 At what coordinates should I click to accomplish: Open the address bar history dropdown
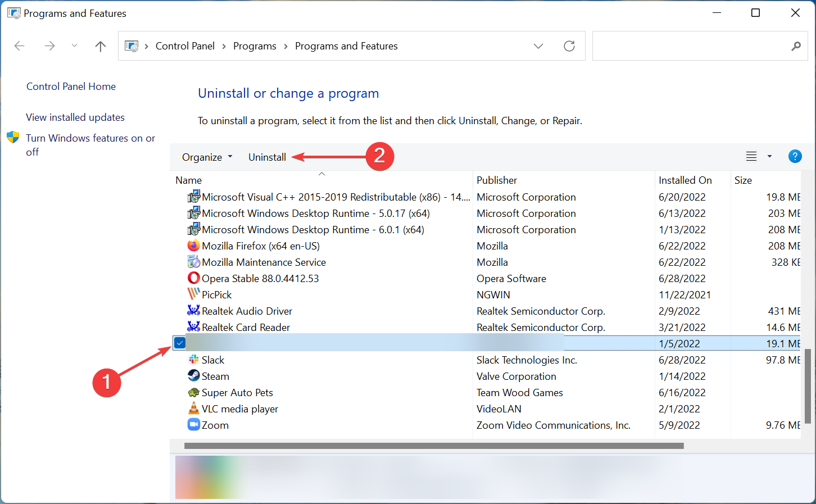click(538, 46)
